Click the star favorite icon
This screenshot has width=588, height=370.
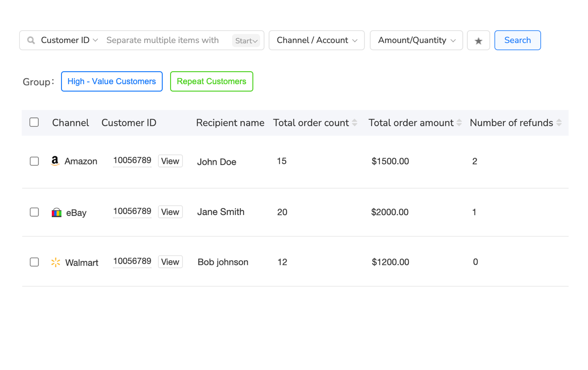[478, 40]
